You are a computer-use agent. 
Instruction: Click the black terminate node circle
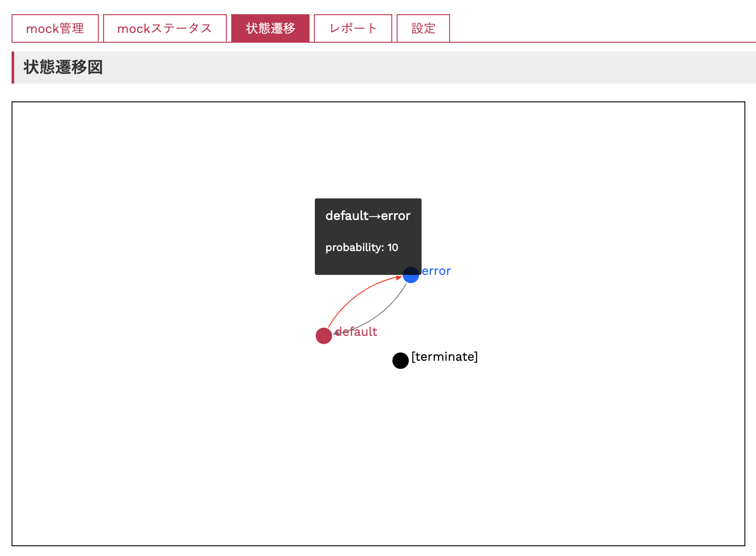(400, 360)
